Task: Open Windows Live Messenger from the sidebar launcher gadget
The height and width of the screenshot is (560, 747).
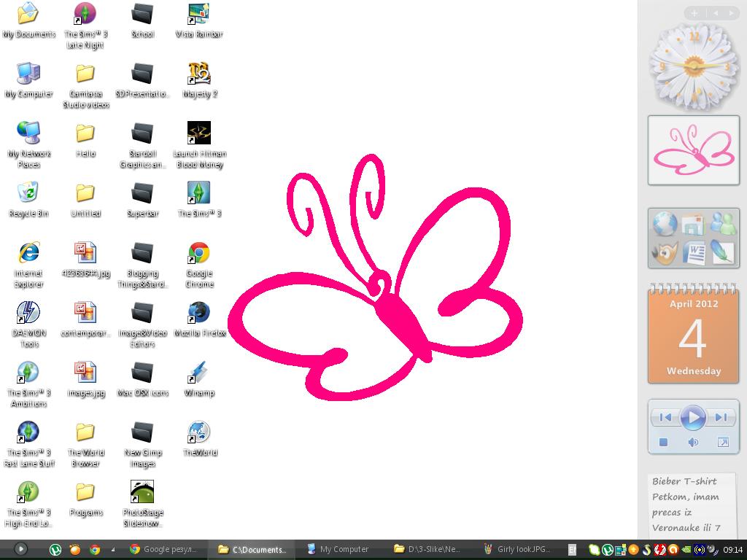Action: pos(721,223)
